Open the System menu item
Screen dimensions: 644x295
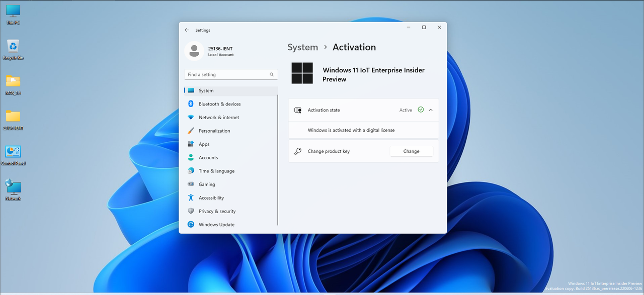[231, 91]
